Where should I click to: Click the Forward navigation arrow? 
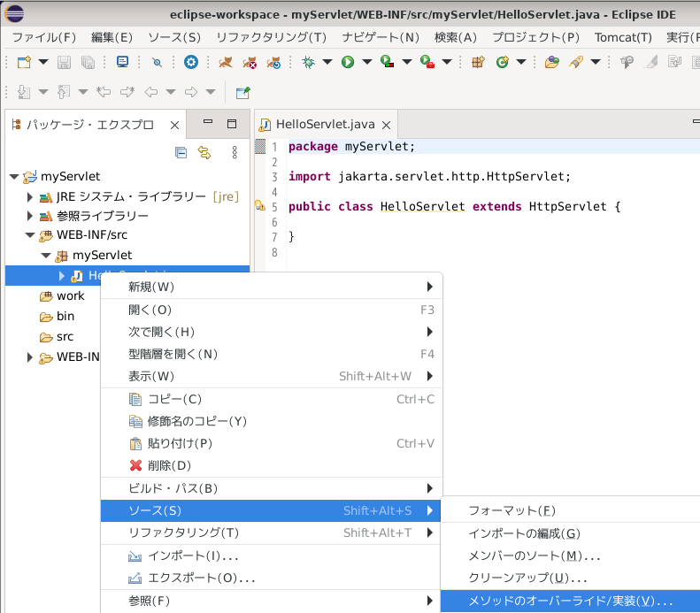(x=191, y=92)
